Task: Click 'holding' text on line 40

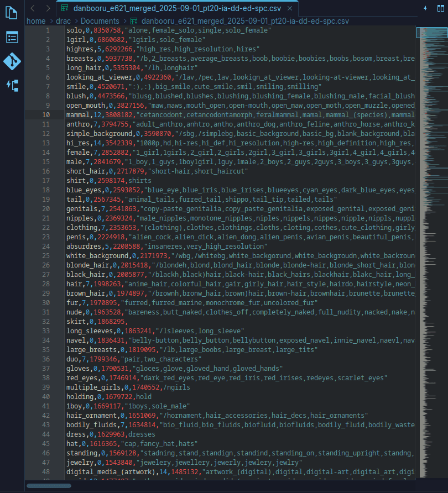Action: [x=80, y=396]
